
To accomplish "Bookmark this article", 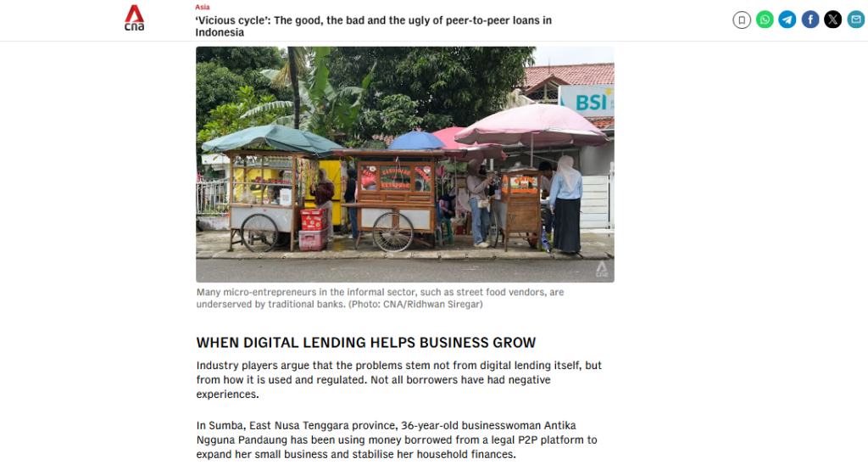I will click(x=741, y=20).
